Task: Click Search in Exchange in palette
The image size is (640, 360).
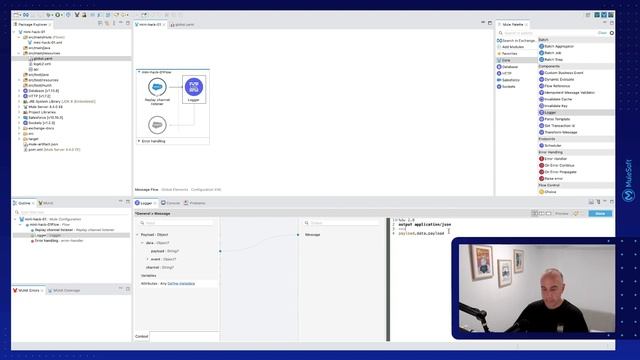Action: click(516, 40)
